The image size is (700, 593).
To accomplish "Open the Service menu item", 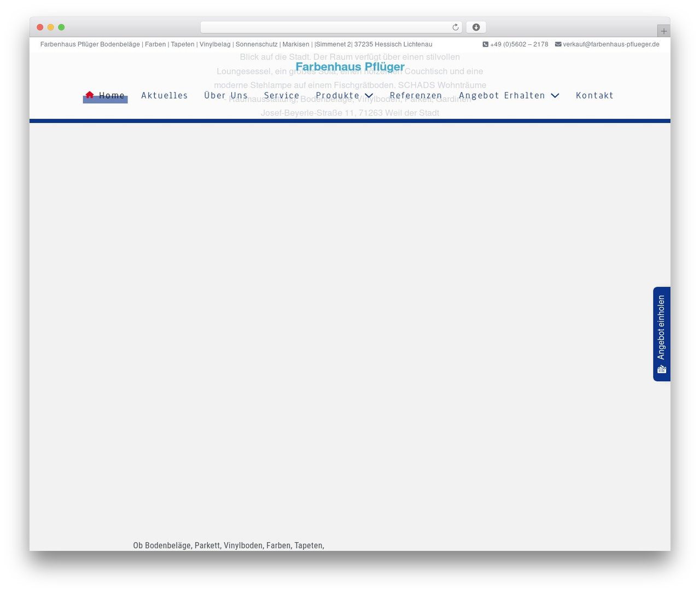I will point(282,96).
